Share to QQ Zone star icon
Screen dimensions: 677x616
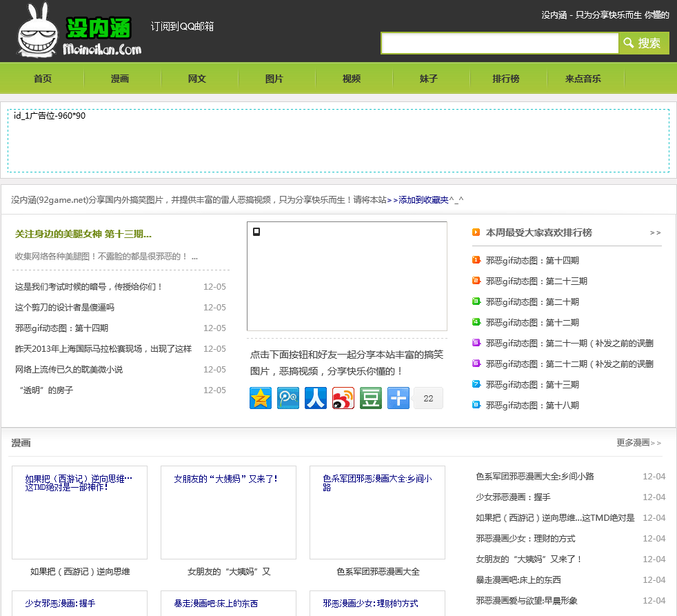261,398
